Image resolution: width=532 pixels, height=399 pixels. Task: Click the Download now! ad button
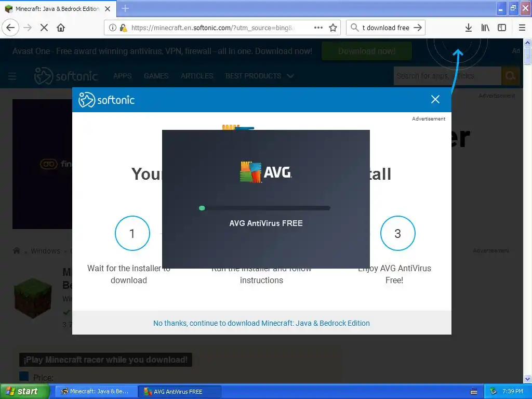point(367,51)
